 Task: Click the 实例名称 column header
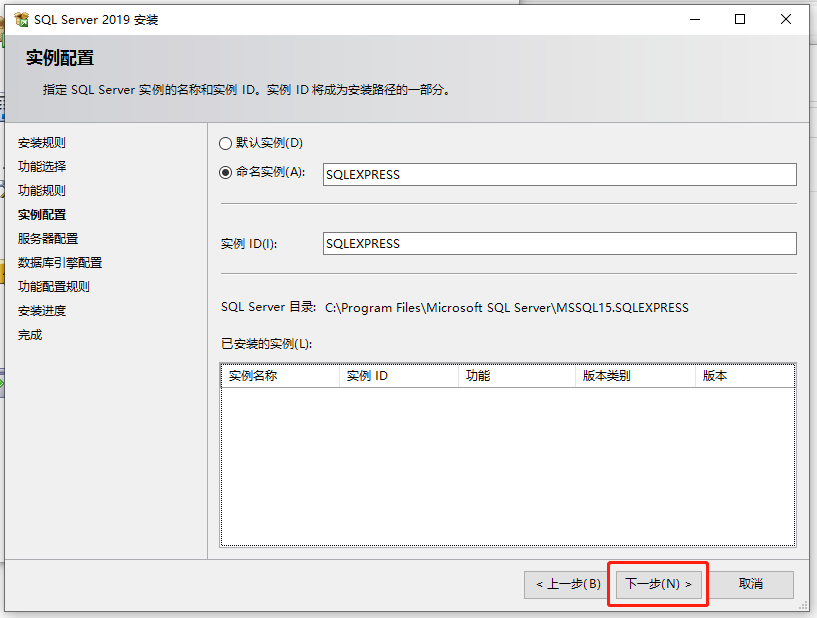(x=281, y=376)
